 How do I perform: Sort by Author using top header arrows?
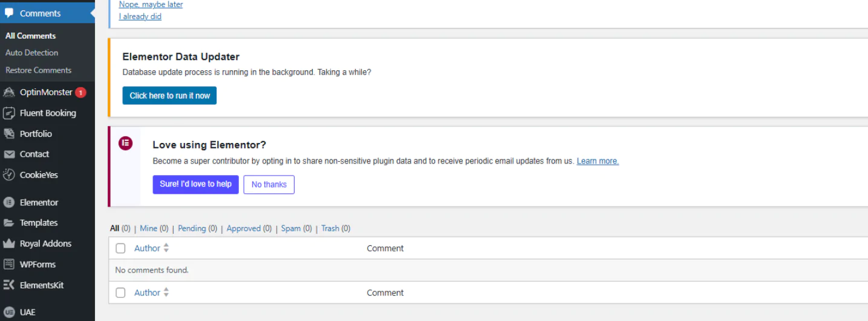point(166,248)
